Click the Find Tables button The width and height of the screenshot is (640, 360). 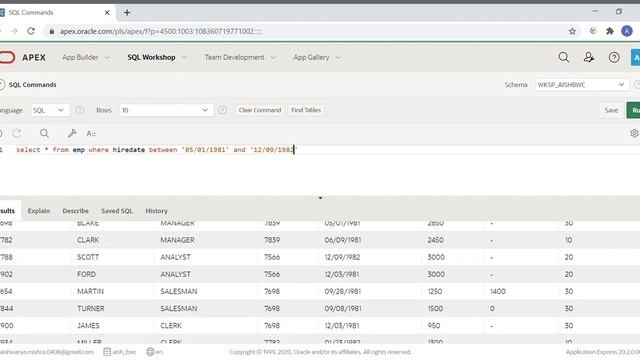306,110
